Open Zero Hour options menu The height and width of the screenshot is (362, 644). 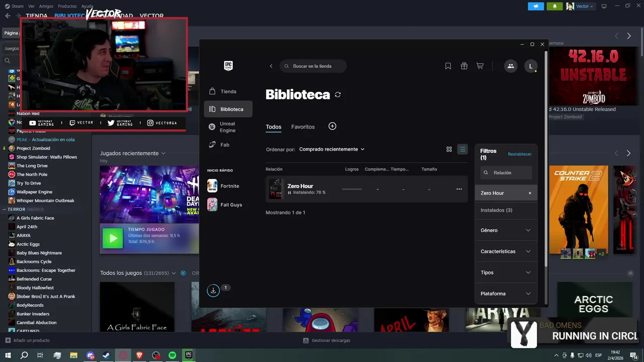click(x=459, y=189)
